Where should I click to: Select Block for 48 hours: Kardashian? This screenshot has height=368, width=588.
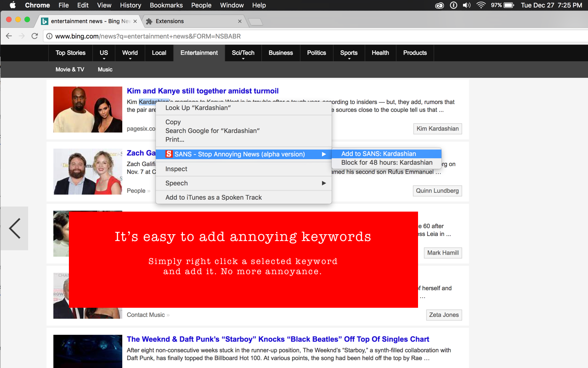point(386,162)
